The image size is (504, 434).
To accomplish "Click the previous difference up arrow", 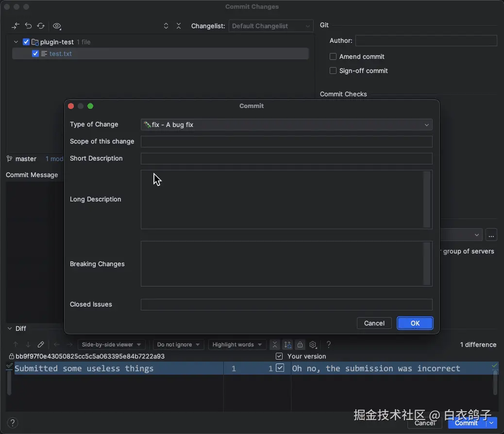I will pyautogui.click(x=16, y=345).
